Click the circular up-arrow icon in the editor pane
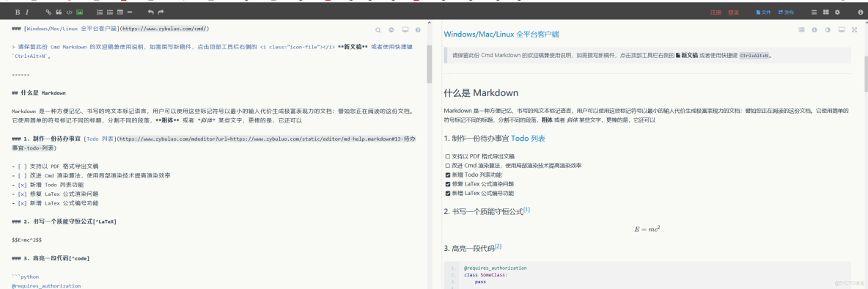 (391, 30)
